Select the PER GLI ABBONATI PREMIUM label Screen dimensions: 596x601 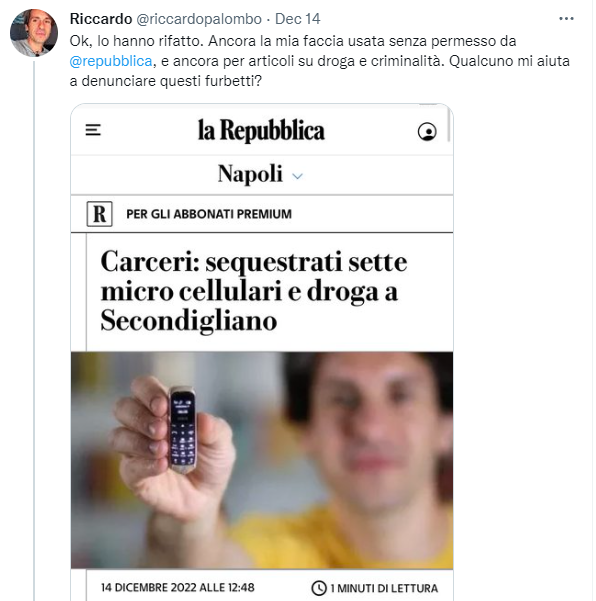point(209,214)
